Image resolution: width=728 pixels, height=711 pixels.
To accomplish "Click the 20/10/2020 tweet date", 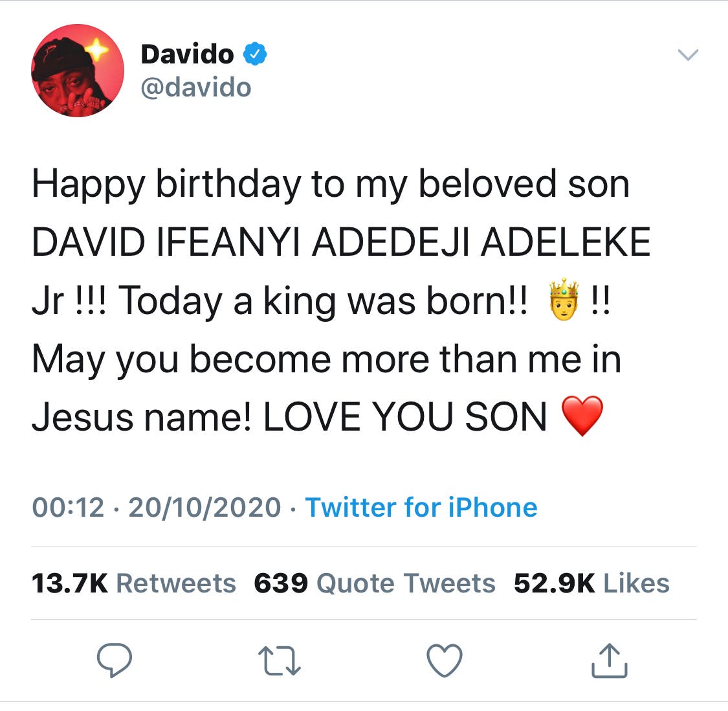I will [x=204, y=507].
